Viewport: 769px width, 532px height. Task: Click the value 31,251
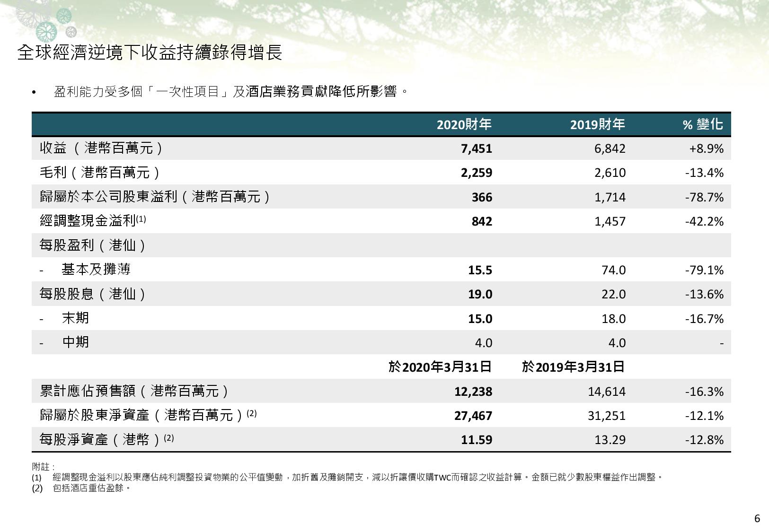(607, 416)
